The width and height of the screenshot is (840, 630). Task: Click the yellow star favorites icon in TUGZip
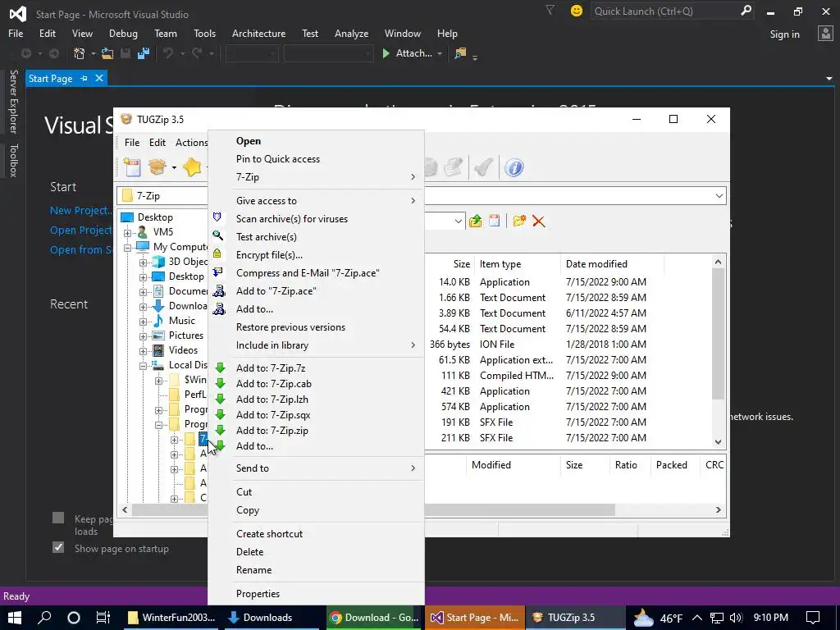(192, 167)
